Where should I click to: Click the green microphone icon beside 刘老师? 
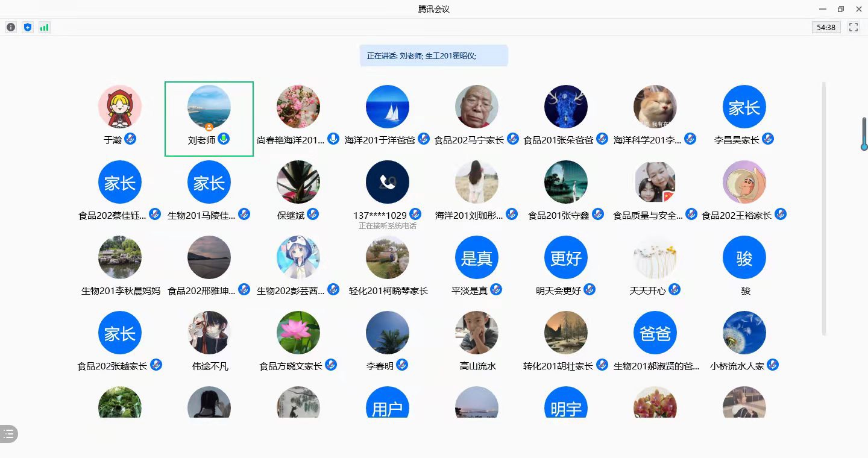pos(224,139)
